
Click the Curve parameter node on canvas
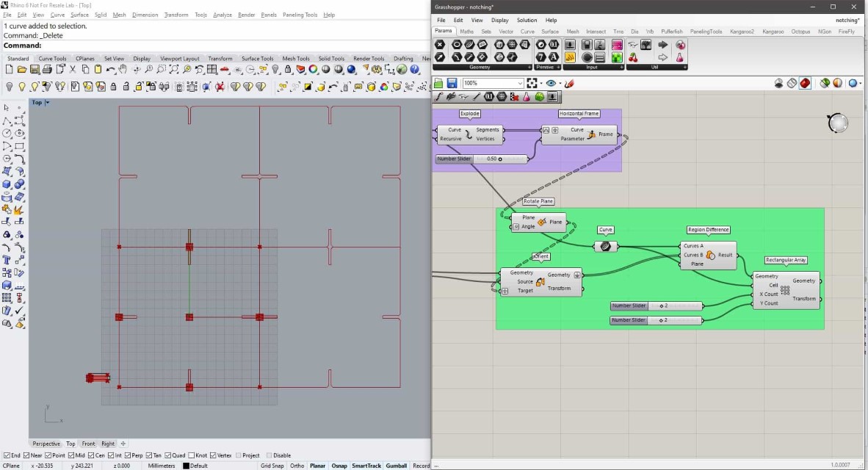pos(606,246)
